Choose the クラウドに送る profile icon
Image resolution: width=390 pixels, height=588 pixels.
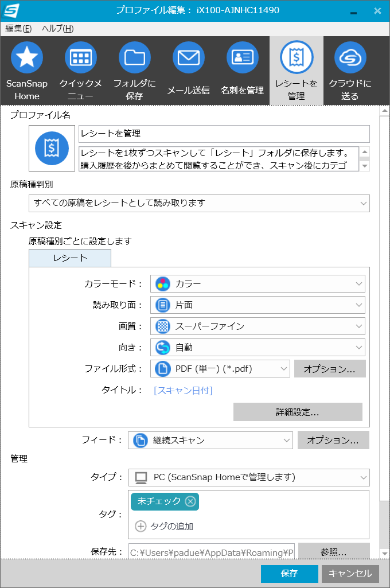point(350,71)
